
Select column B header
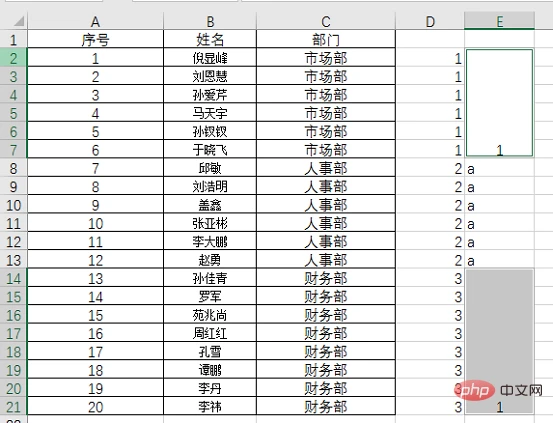[210, 22]
